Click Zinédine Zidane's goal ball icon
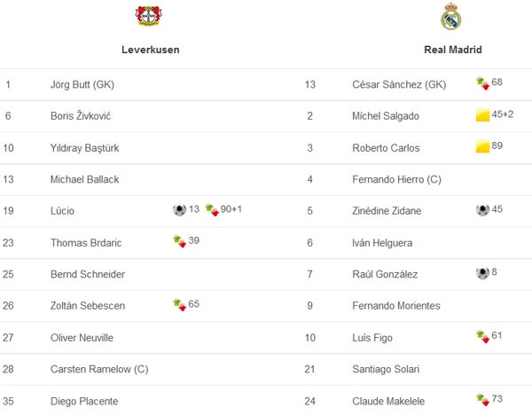The height and width of the screenshot is (415, 532). coord(482,210)
